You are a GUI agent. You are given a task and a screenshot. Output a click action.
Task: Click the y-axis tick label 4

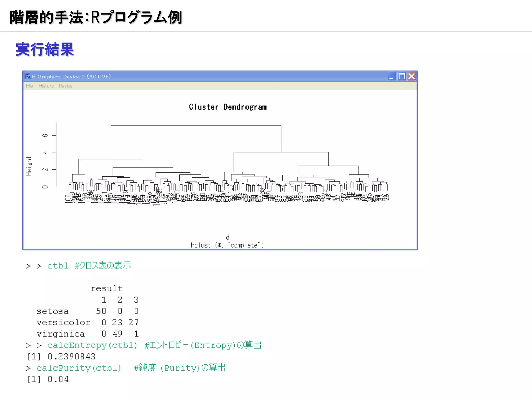pos(45,152)
